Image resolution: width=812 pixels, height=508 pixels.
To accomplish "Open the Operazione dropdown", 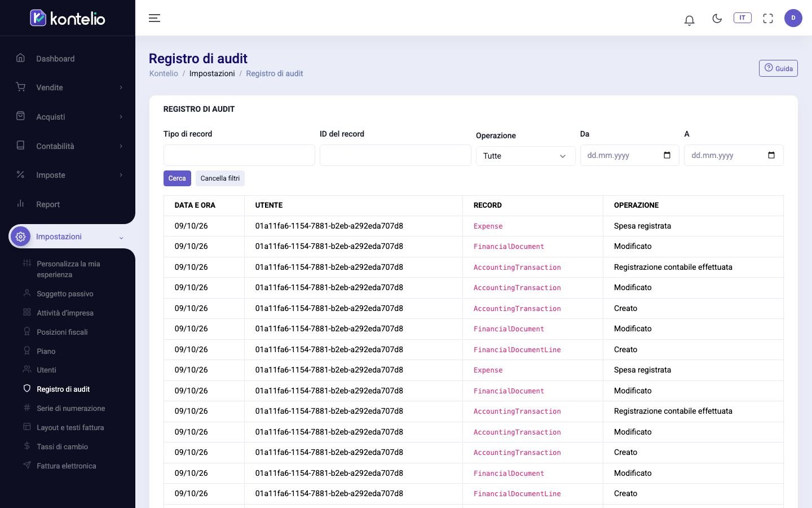I will 526,156.
